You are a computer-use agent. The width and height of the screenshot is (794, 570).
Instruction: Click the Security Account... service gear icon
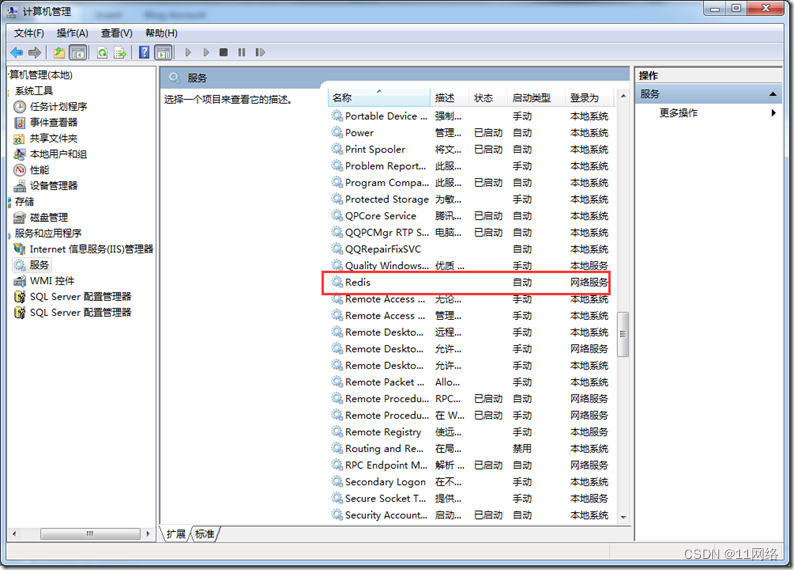[337, 514]
